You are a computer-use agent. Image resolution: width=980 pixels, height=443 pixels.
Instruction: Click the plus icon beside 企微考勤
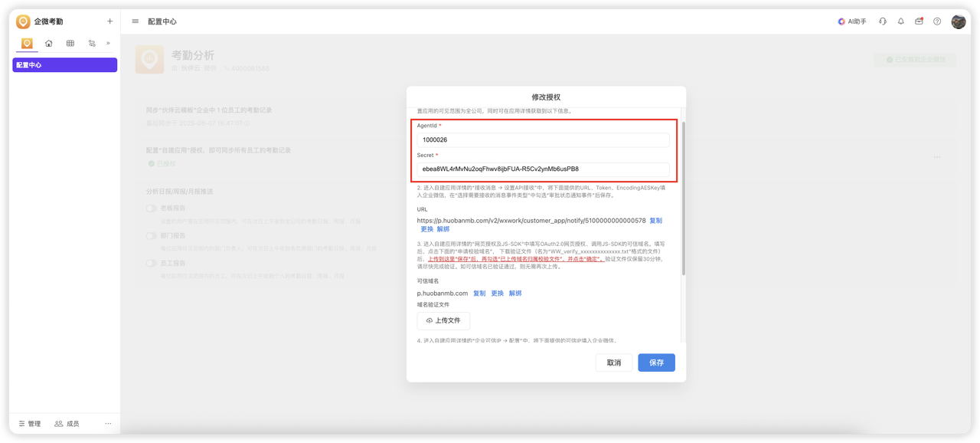click(x=109, y=21)
